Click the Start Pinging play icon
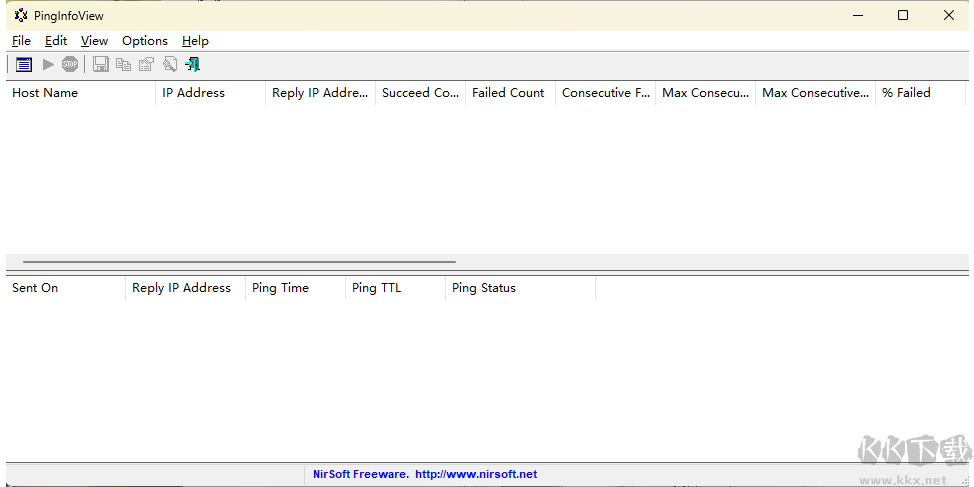This screenshot has width=974, height=487. pyautogui.click(x=48, y=64)
